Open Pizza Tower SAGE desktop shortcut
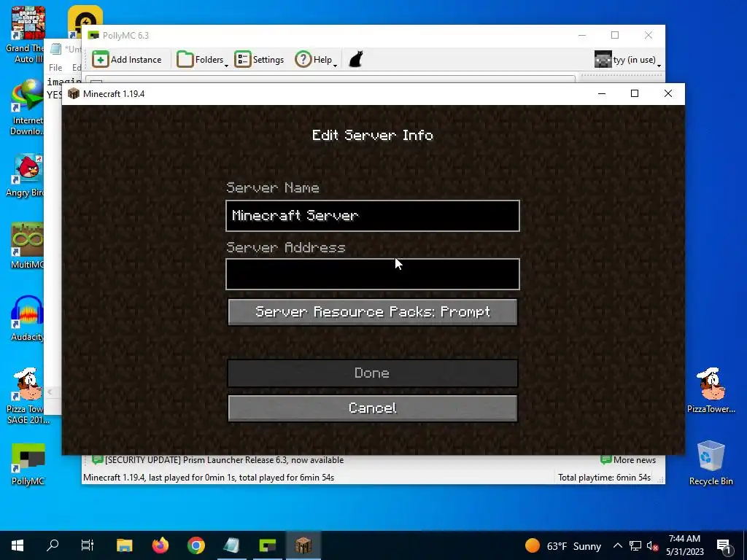The image size is (747, 560). (x=27, y=396)
